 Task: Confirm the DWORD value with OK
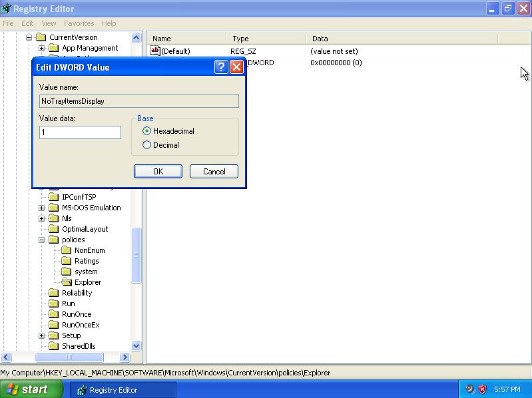tap(158, 172)
